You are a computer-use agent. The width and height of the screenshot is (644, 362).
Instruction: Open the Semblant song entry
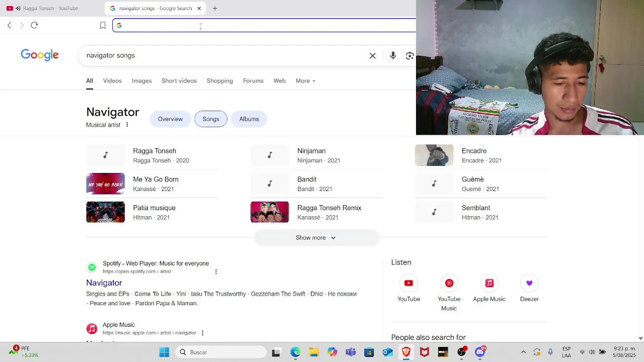pyautogui.click(x=481, y=212)
